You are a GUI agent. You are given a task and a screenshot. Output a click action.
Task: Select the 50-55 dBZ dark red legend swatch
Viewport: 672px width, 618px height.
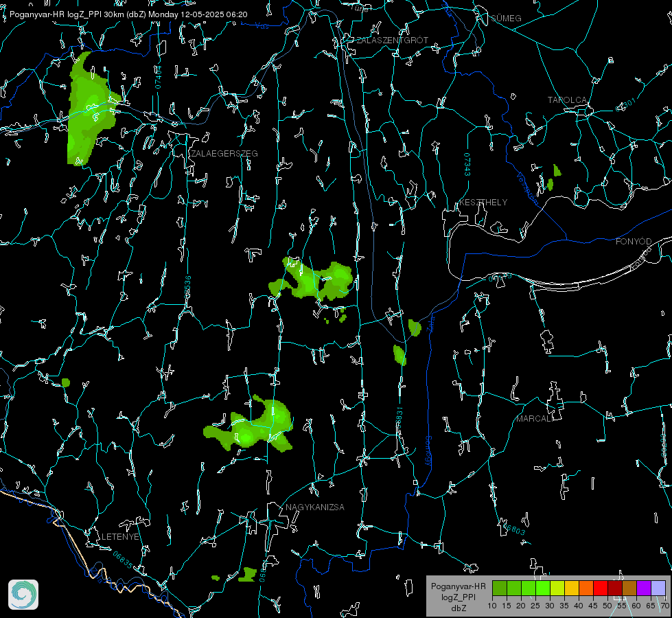[x=615, y=588]
